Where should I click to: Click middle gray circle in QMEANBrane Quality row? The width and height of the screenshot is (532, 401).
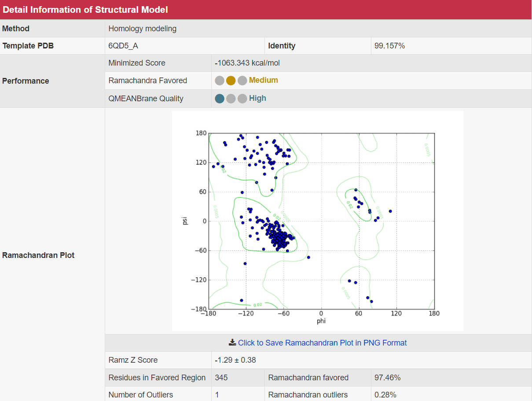[231, 99]
